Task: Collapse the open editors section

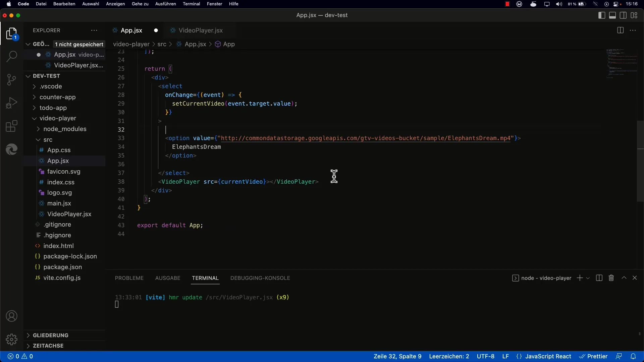Action: pyautogui.click(x=29, y=44)
